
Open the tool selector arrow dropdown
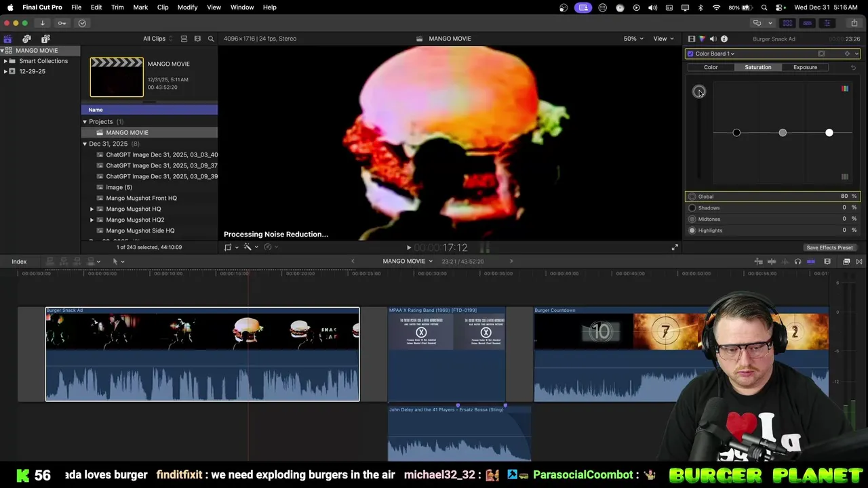tap(118, 262)
